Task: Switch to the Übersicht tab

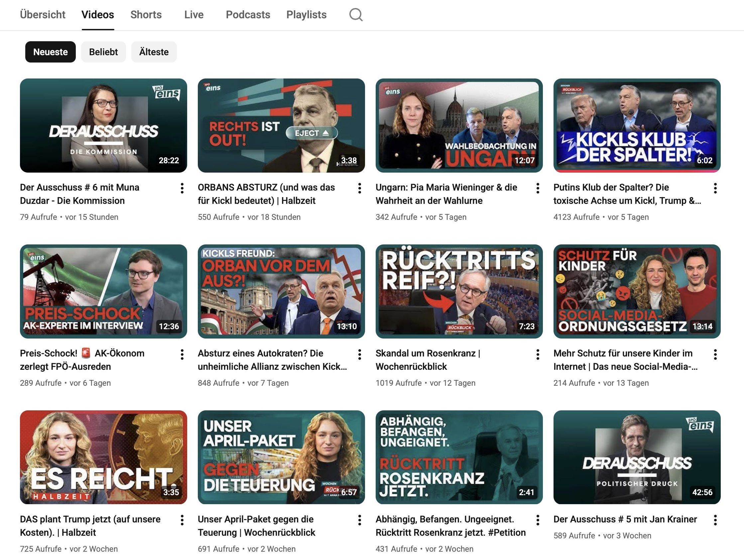Action: click(43, 15)
